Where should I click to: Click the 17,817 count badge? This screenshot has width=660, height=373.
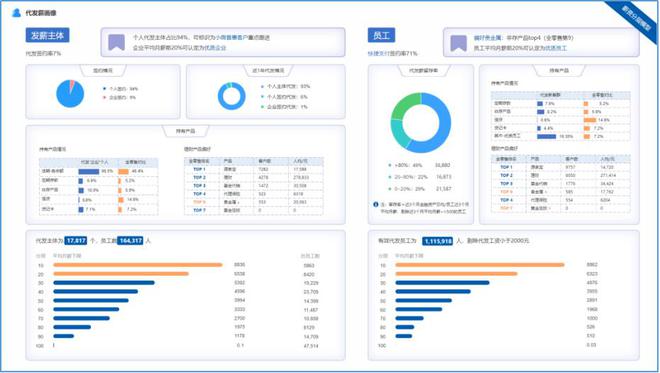[76, 240]
